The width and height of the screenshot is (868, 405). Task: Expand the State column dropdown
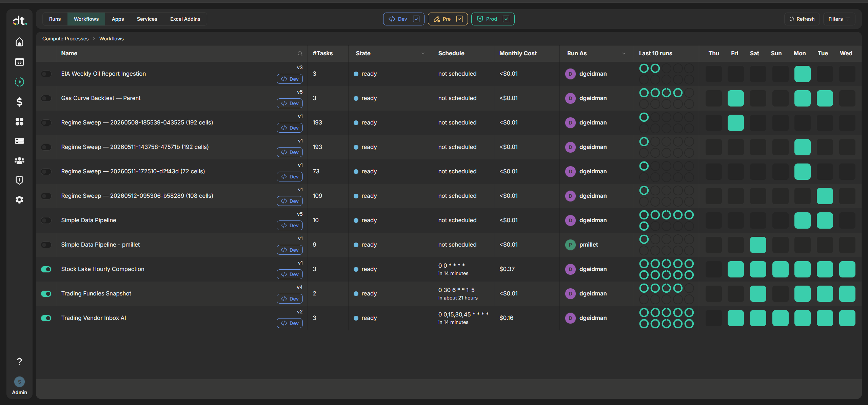[423, 54]
